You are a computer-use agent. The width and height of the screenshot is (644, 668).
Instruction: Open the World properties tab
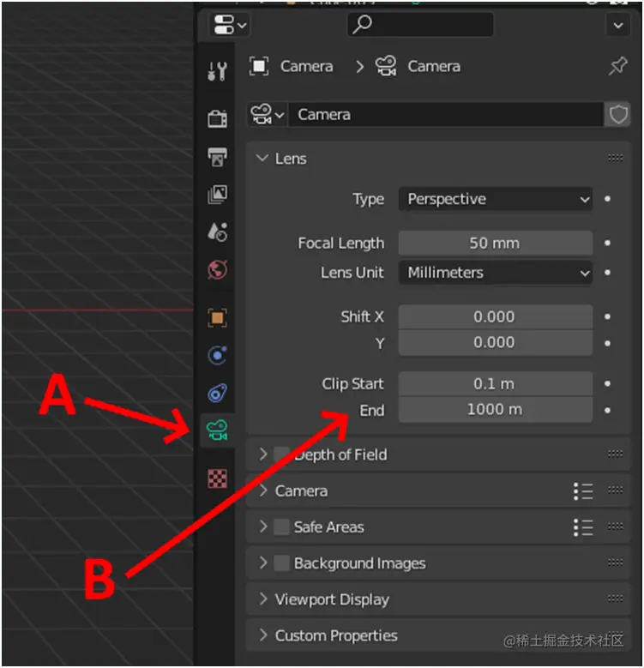(217, 269)
